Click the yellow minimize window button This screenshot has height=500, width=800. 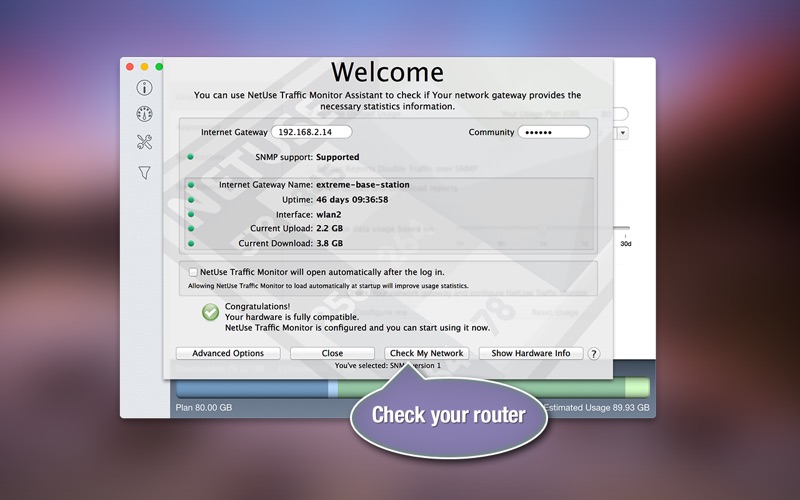[144, 67]
